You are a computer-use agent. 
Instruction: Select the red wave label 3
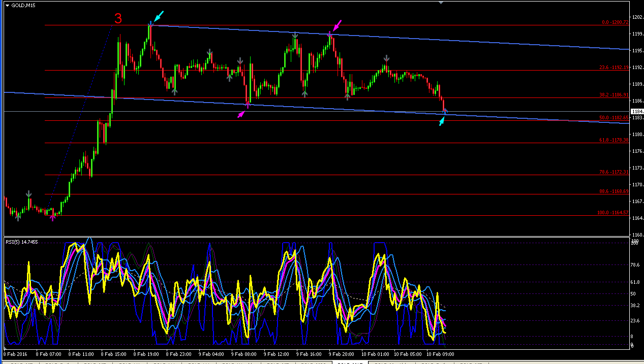(118, 19)
